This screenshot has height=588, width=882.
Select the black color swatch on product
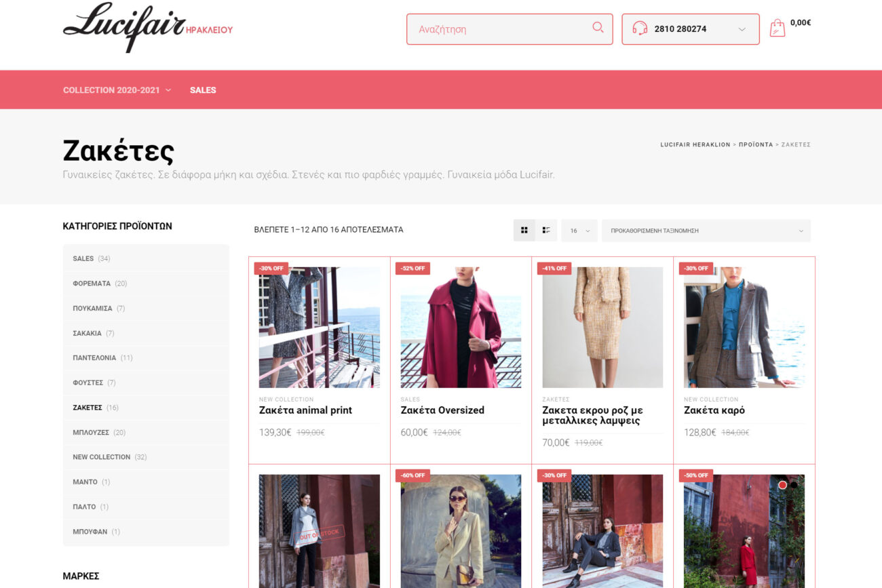pos(794,485)
